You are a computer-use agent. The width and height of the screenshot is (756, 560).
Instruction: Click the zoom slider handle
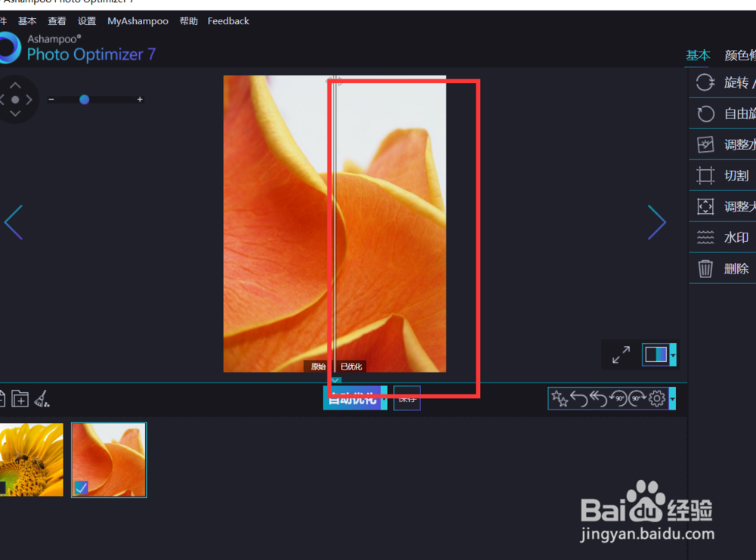(x=85, y=99)
